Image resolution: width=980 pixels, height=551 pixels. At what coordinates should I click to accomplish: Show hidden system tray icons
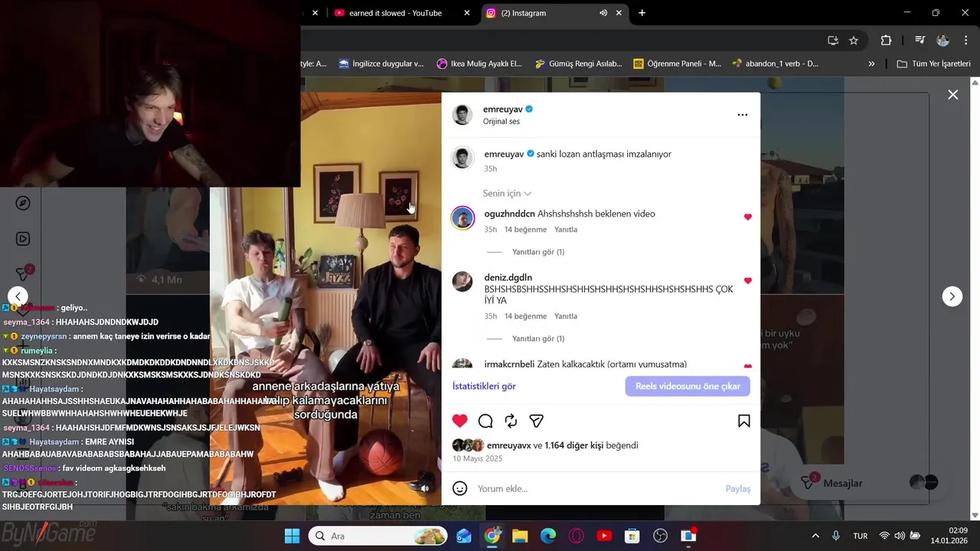[x=815, y=536]
